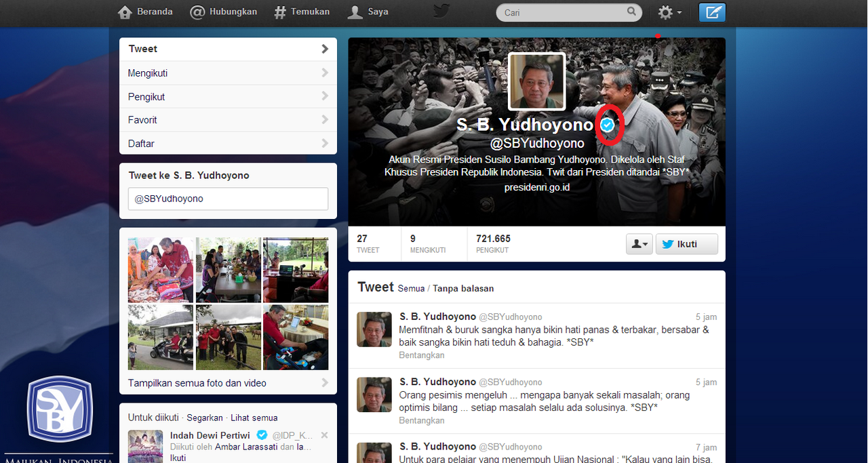Open the batik shopping photo thumbnail
The width and height of the screenshot is (868, 463).
[161, 270]
